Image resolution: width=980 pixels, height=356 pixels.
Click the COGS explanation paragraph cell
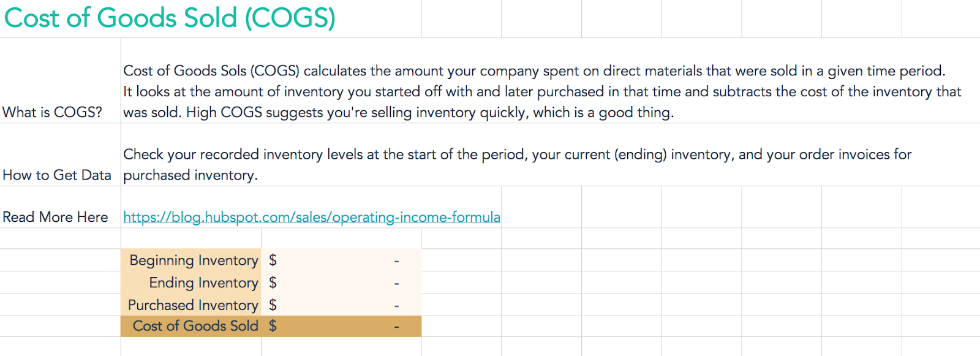(x=542, y=92)
